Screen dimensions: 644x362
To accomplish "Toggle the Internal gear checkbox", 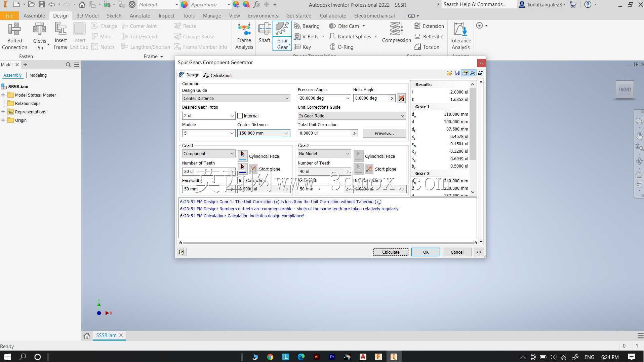I will [240, 116].
